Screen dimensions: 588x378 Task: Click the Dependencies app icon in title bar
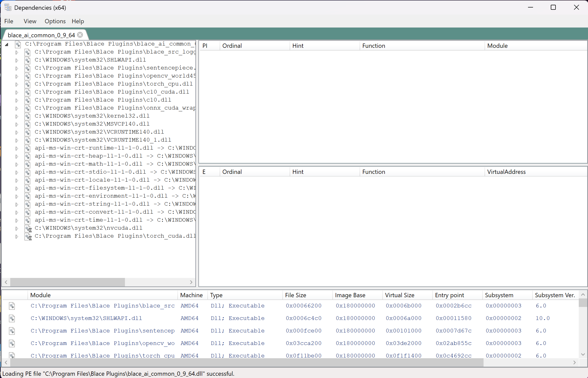coord(8,8)
